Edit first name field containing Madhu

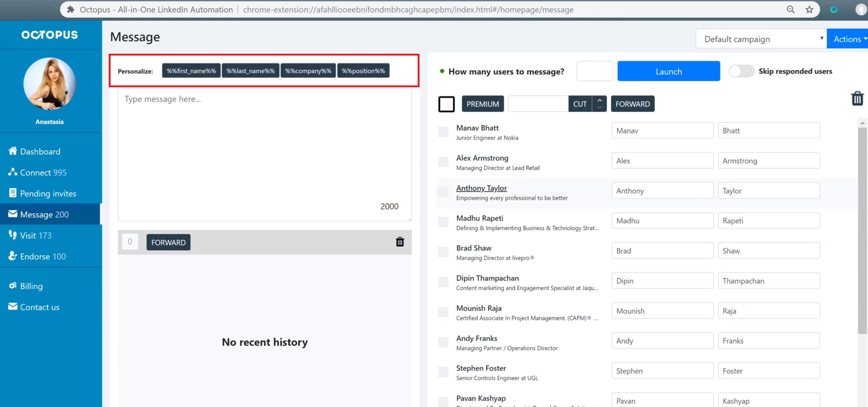[x=662, y=220]
